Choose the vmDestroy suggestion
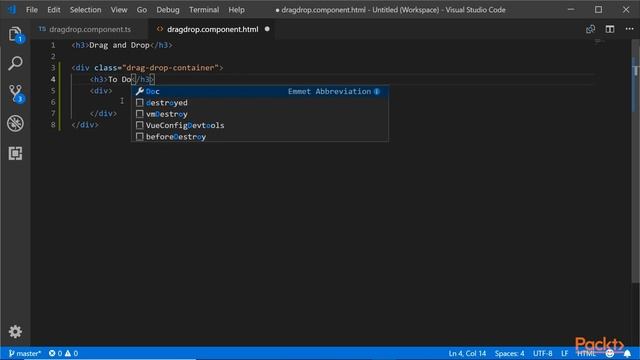Screen dimensions: 640x360 click(x=260, y=114)
